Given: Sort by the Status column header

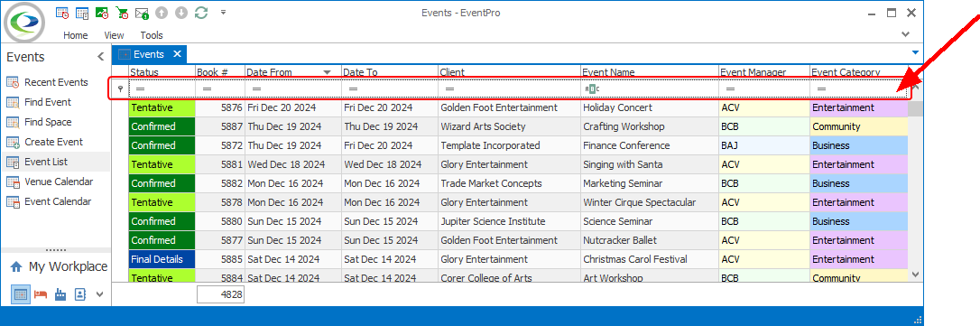Looking at the screenshot, I should coord(162,72).
